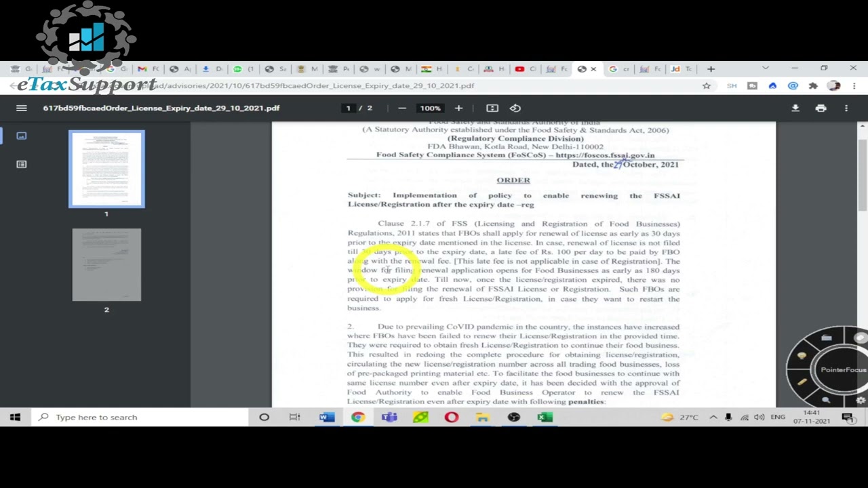The image size is (868, 488).
Task: Open the tab search chevron
Action: [x=766, y=68]
